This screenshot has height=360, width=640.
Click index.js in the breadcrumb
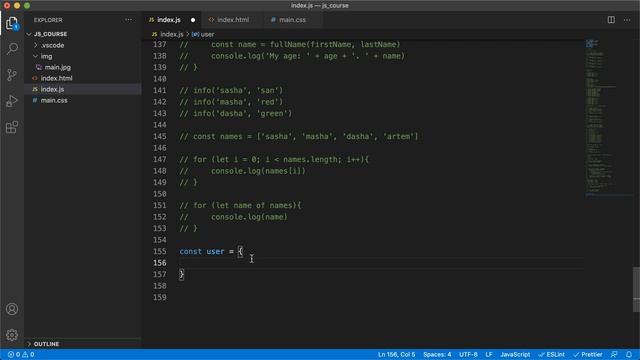[171, 34]
